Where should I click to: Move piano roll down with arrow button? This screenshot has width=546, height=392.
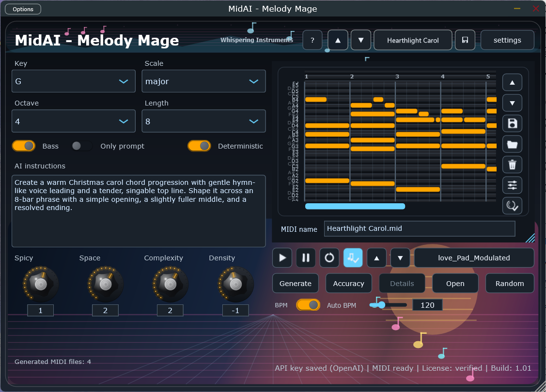coord(512,103)
